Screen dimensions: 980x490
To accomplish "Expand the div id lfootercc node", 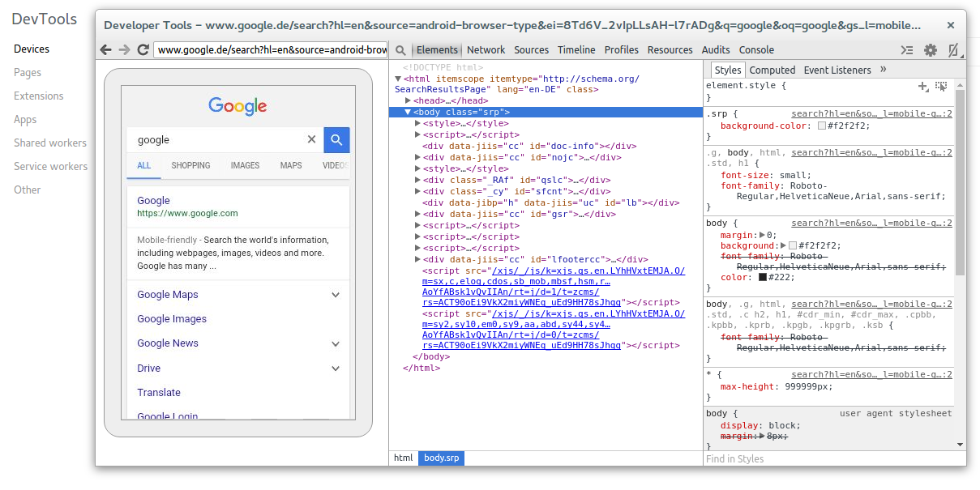I will pyautogui.click(x=417, y=260).
